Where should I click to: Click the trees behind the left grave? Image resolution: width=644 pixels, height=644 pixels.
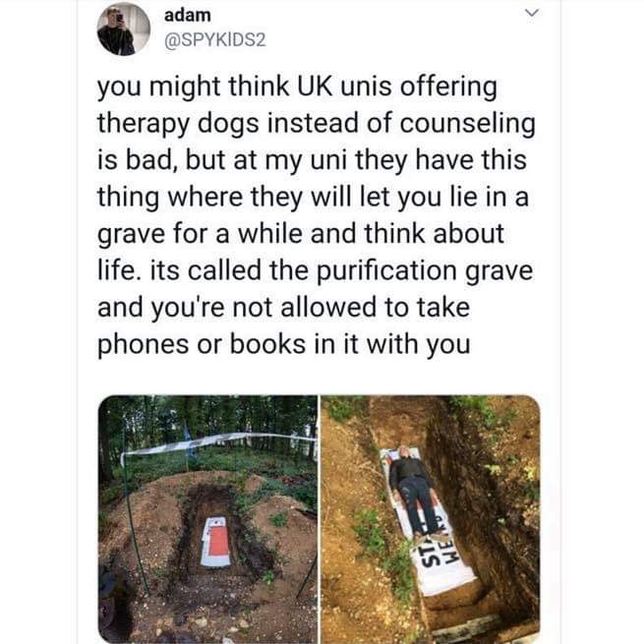[207, 422]
